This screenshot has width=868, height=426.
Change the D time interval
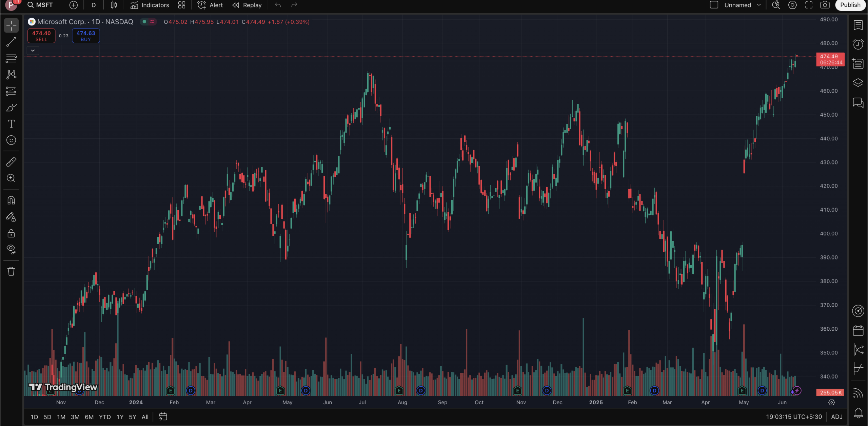pos(94,5)
